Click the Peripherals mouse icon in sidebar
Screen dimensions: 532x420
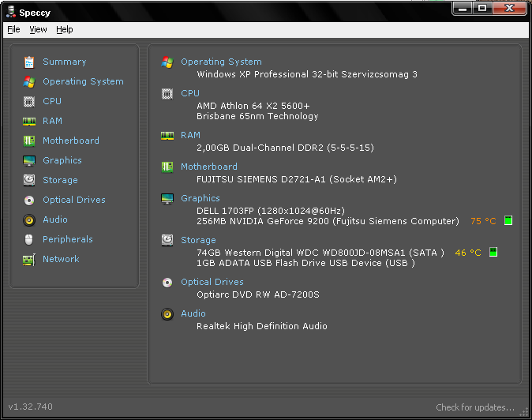coord(29,239)
